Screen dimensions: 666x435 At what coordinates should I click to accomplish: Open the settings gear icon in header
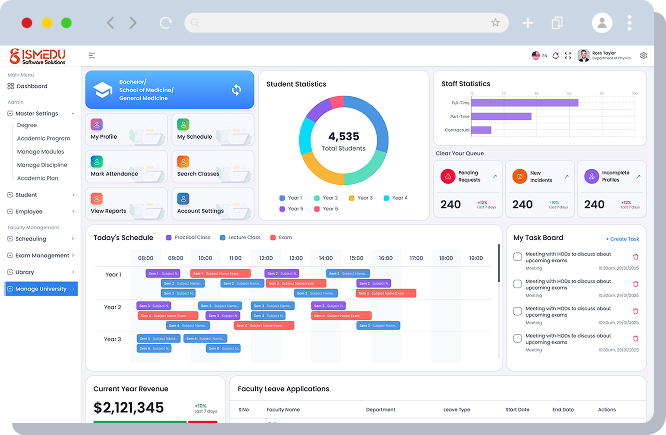pyautogui.click(x=643, y=56)
